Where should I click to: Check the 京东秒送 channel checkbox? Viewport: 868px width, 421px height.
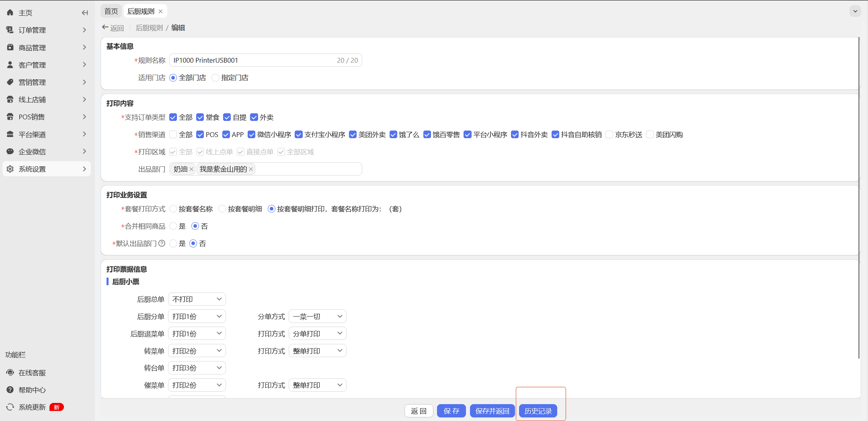609,134
